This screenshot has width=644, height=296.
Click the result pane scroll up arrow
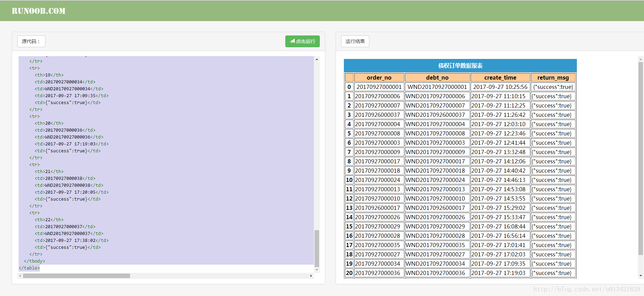(641, 59)
